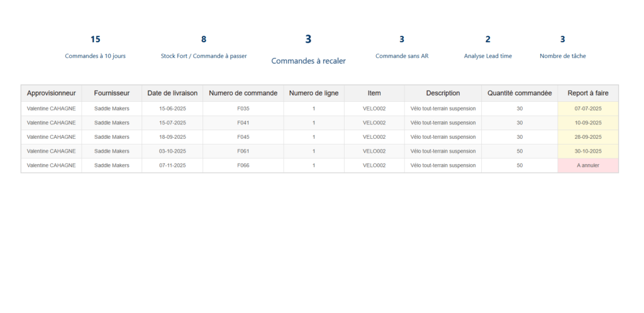
Task: Select delivery date 07-11-2025 for order F066
Action: pos(172,165)
